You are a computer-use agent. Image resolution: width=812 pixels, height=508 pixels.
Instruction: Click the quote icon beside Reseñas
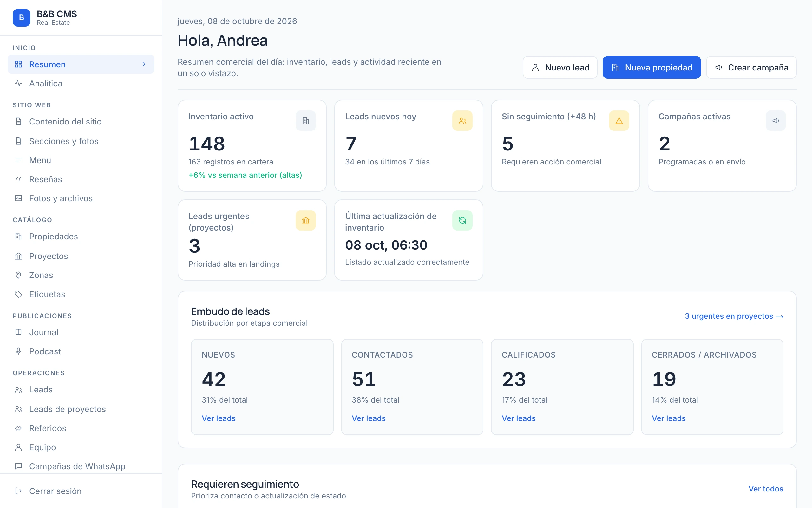[x=18, y=179]
